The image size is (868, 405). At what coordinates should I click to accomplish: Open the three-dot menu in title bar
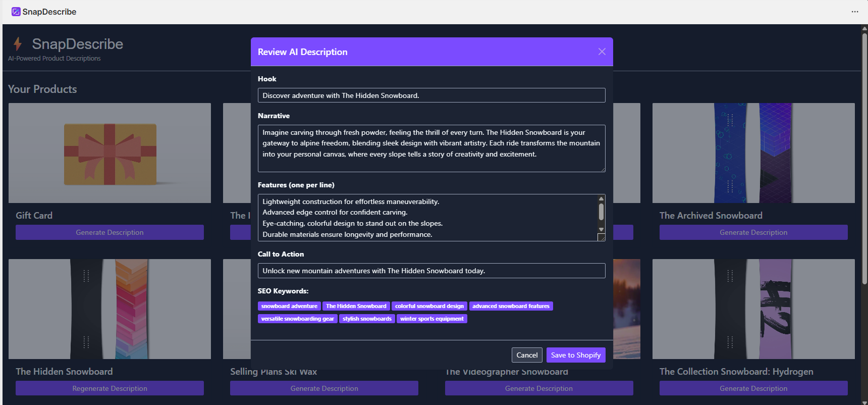point(854,12)
